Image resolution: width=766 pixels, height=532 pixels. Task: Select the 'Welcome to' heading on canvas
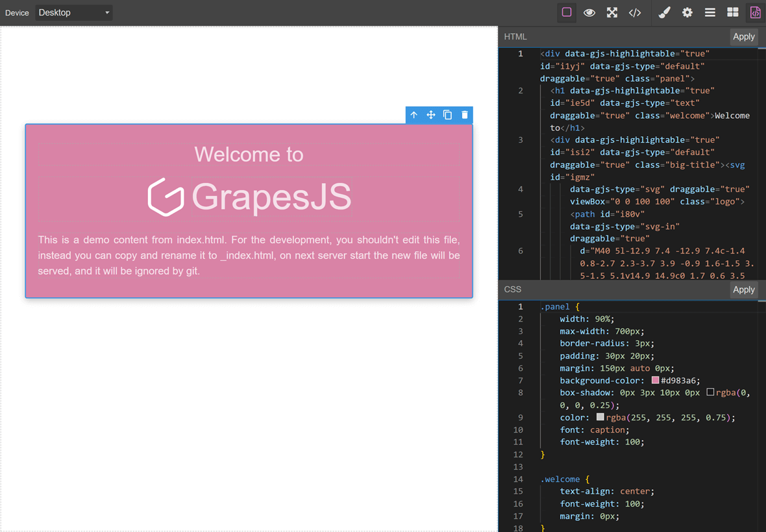(249, 154)
